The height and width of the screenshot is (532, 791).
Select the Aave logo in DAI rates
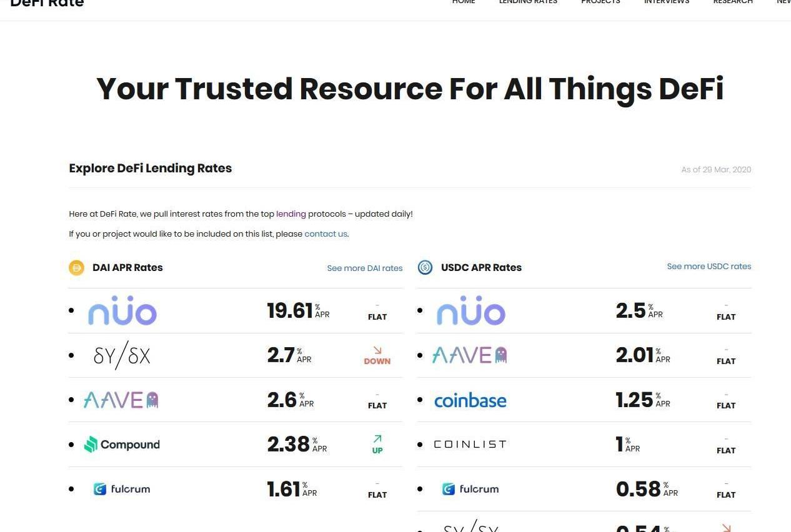point(121,400)
